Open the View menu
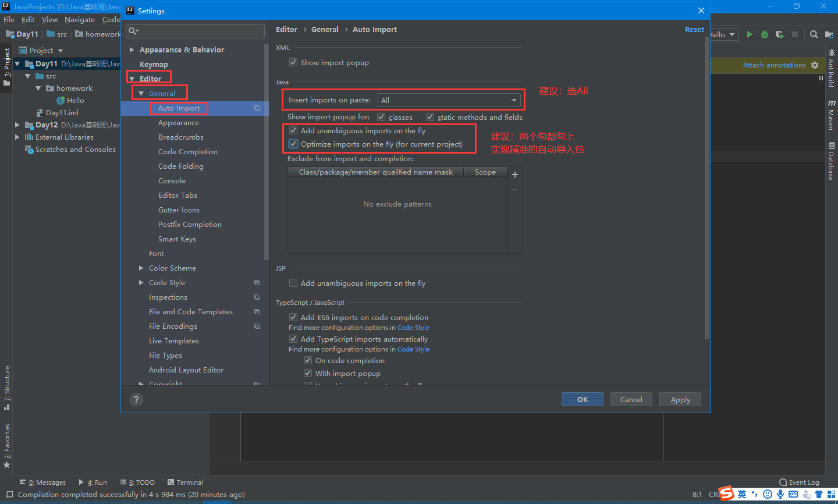The image size is (838, 504). coord(49,20)
